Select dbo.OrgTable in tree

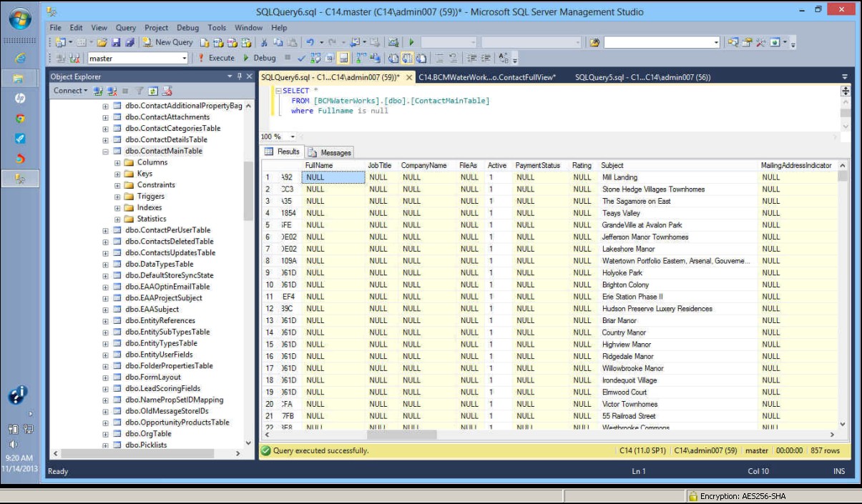[x=148, y=434]
